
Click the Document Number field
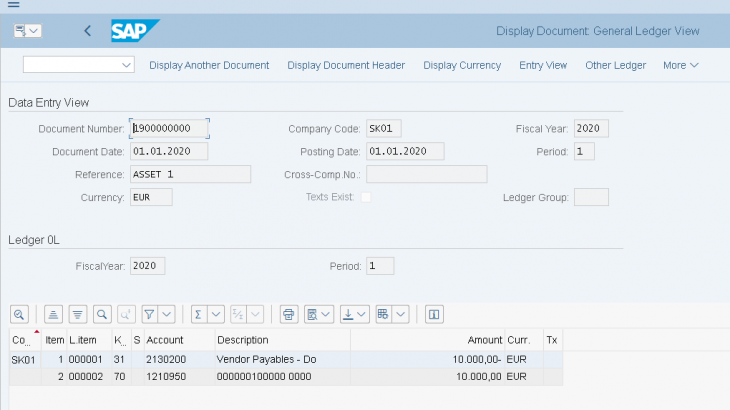tap(169, 128)
